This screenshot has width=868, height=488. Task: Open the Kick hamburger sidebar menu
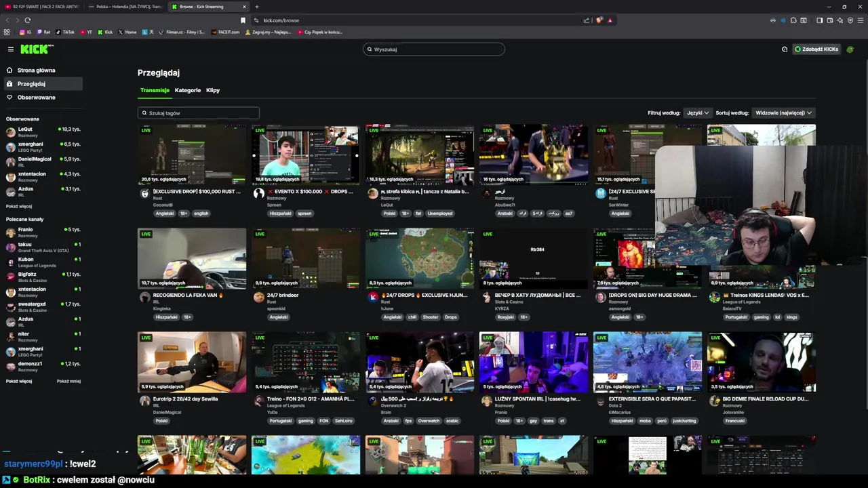11,49
